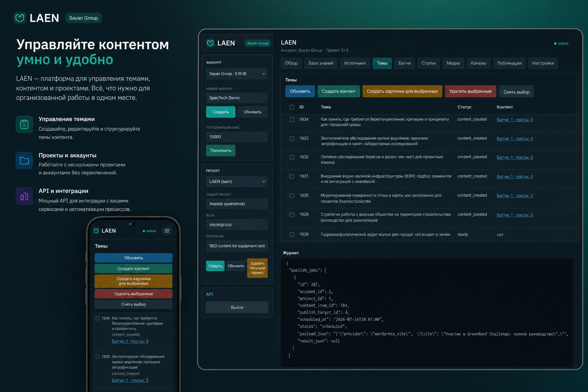The image size is (588, 392).
Task: Click the Sayan Group badge next to the top-left logo
Action: click(x=83, y=18)
